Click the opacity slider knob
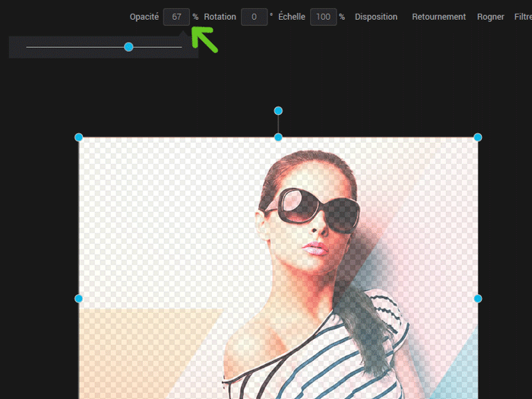532x399 pixels. point(128,47)
